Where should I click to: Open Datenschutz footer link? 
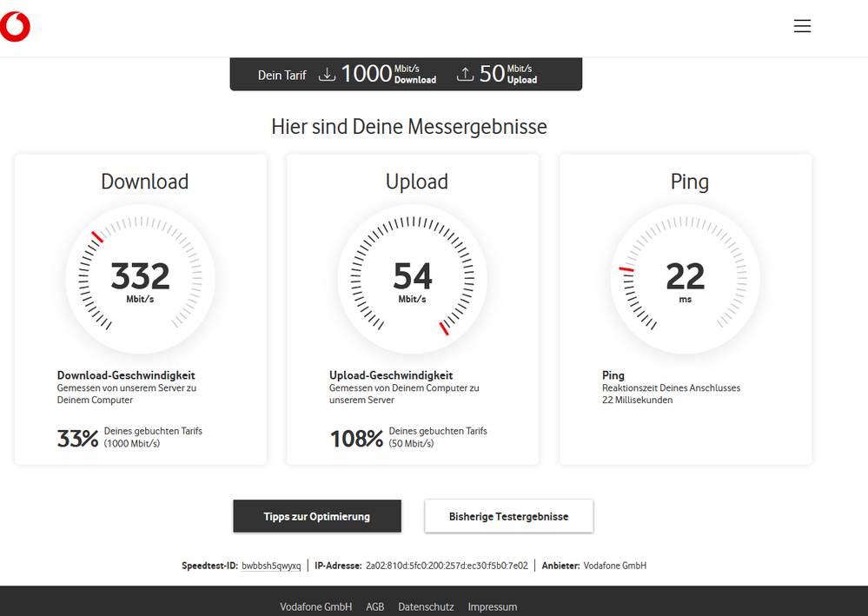tap(426, 606)
